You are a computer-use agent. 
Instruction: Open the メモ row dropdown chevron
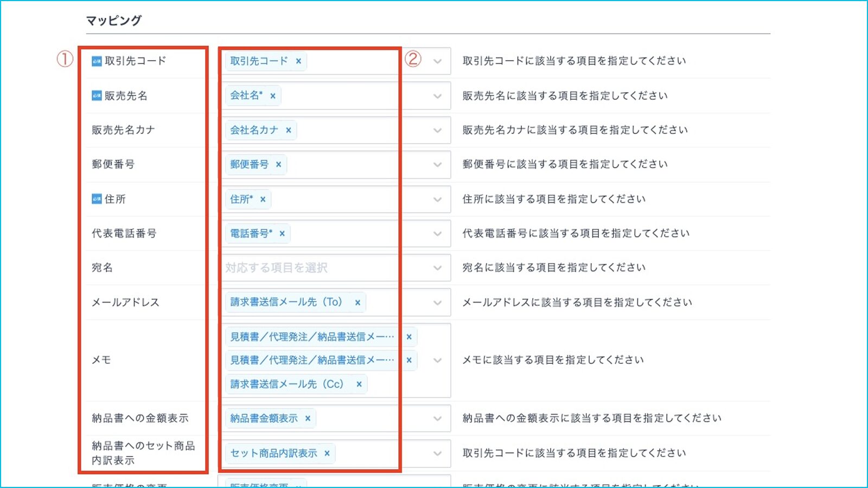[x=437, y=361]
